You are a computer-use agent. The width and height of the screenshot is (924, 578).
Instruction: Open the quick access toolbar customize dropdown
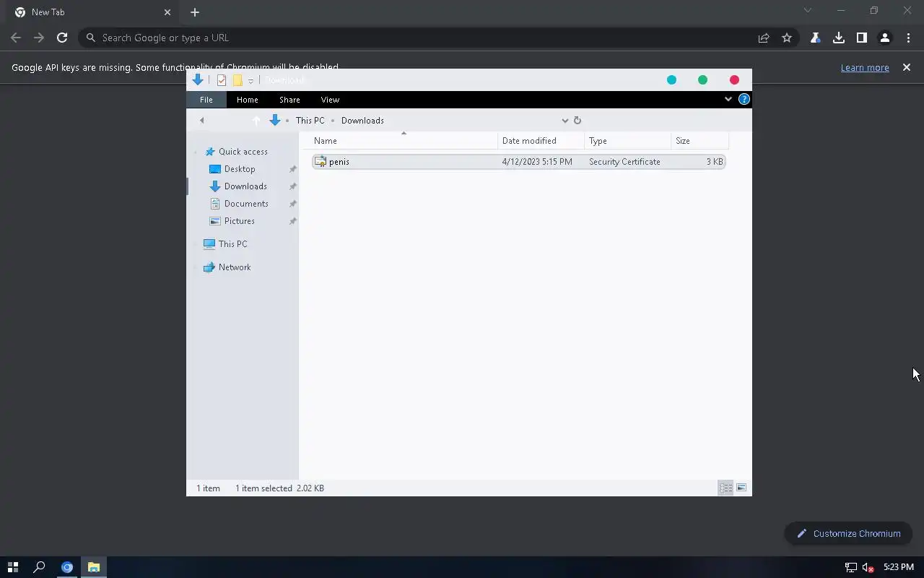pyautogui.click(x=250, y=80)
